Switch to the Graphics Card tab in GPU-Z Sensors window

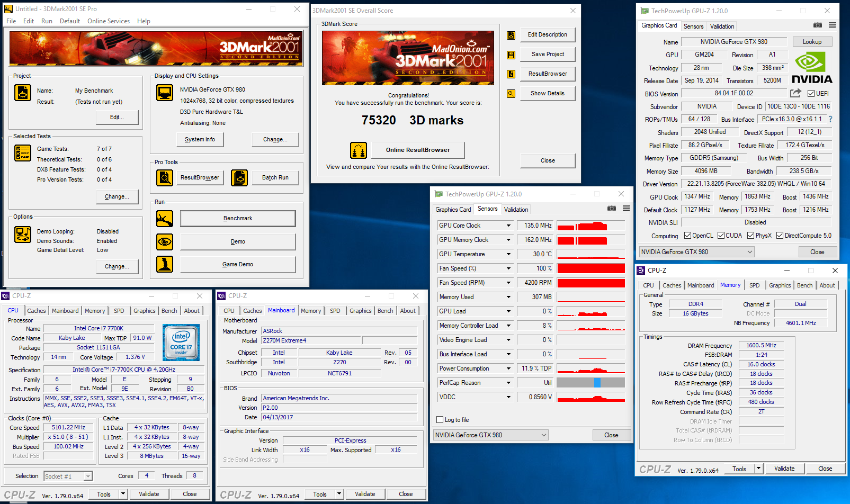(x=453, y=210)
